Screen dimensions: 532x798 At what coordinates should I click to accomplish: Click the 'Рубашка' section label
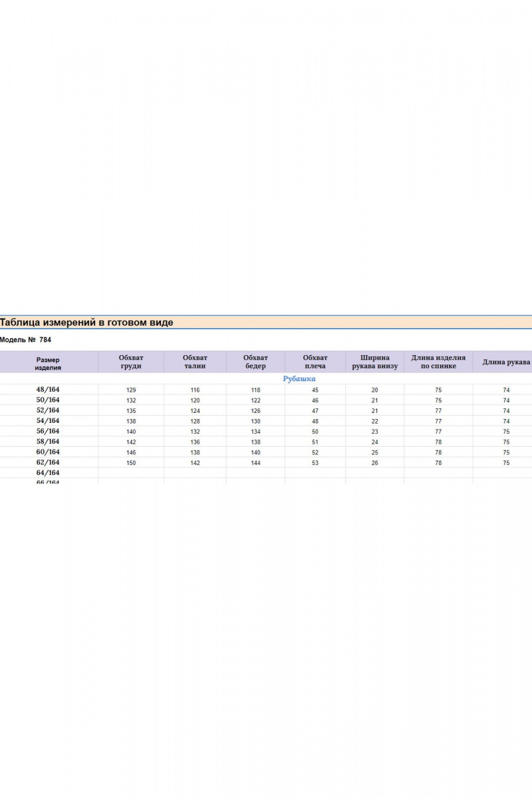pyautogui.click(x=299, y=378)
